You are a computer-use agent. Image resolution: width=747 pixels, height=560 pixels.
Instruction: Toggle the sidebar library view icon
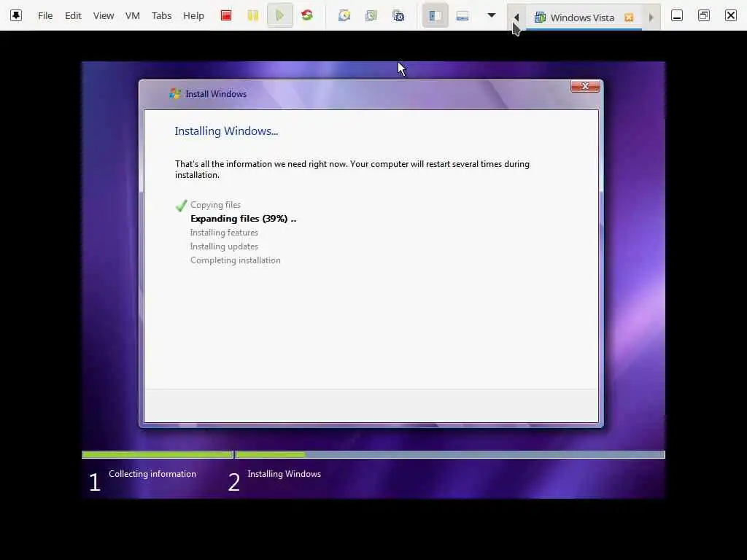point(435,16)
